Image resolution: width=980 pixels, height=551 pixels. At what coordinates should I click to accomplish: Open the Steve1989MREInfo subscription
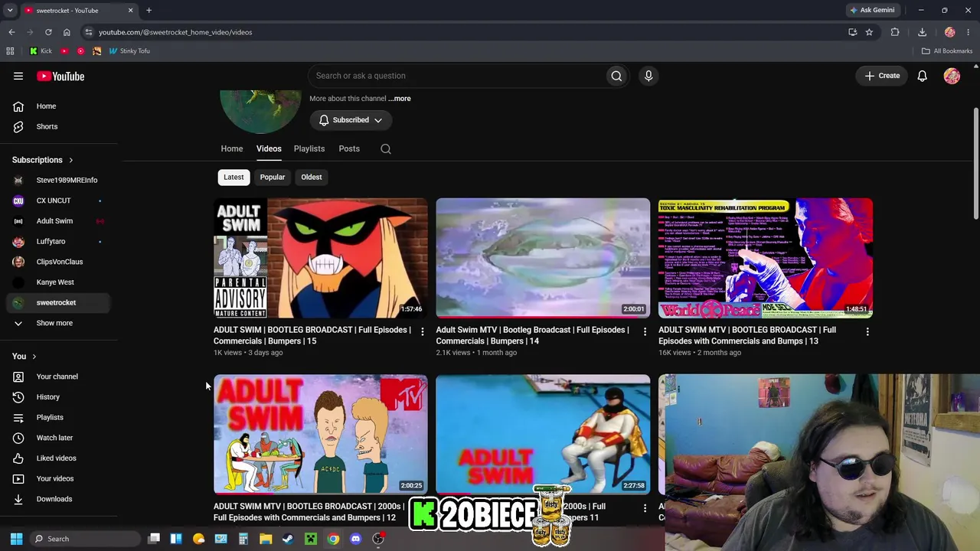click(x=58, y=181)
